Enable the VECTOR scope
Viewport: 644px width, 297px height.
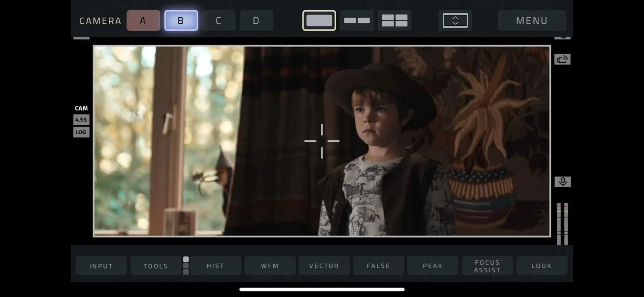click(x=324, y=266)
